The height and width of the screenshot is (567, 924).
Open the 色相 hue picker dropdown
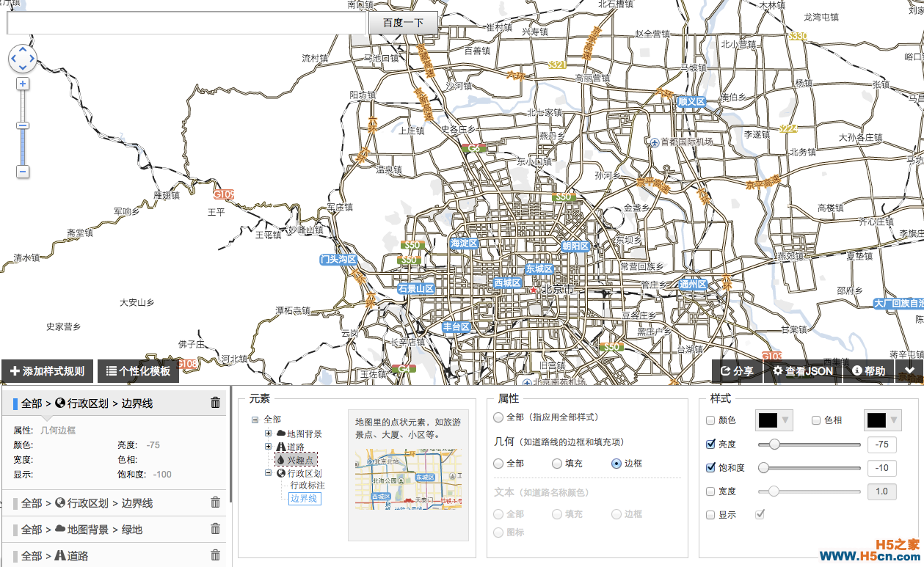883,420
